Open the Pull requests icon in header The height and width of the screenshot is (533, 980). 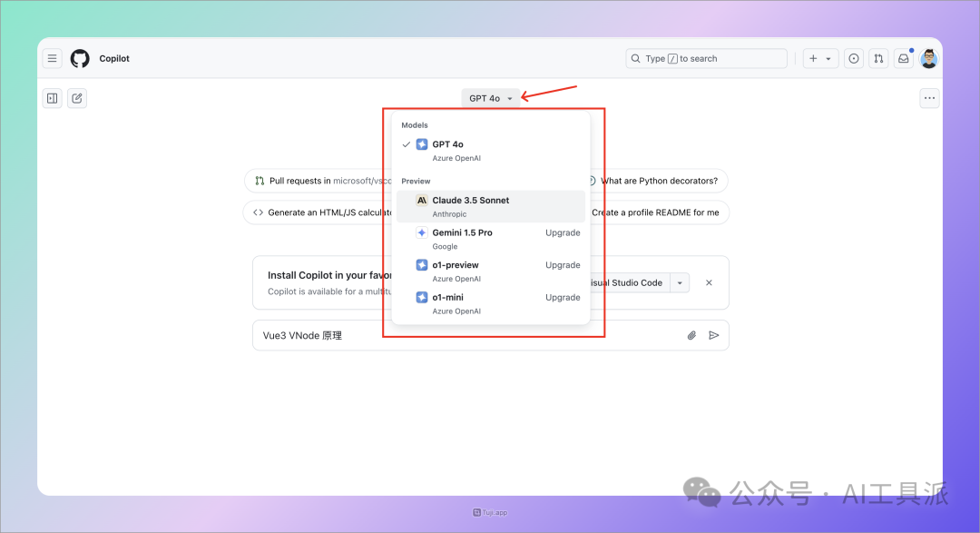(x=878, y=59)
